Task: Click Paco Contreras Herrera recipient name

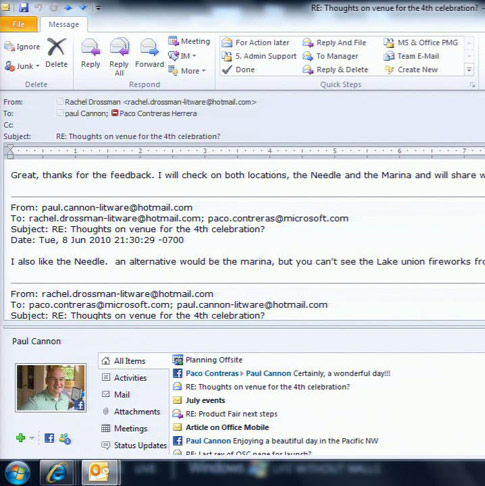Action: [x=158, y=113]
